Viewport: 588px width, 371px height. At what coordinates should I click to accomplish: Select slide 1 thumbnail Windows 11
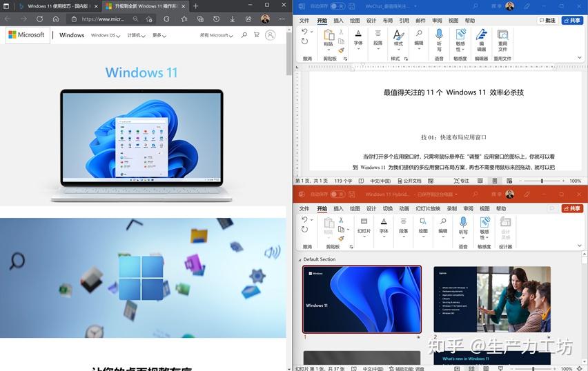[x=362, y=299]
